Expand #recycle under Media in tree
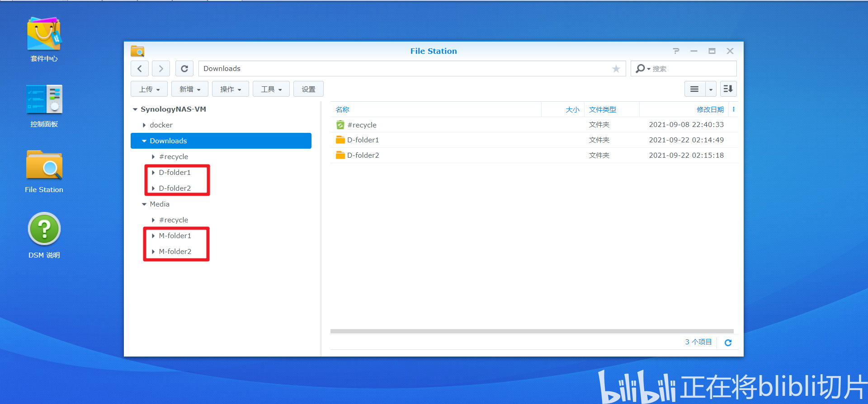The image size is (868, 404). [153, 220]
